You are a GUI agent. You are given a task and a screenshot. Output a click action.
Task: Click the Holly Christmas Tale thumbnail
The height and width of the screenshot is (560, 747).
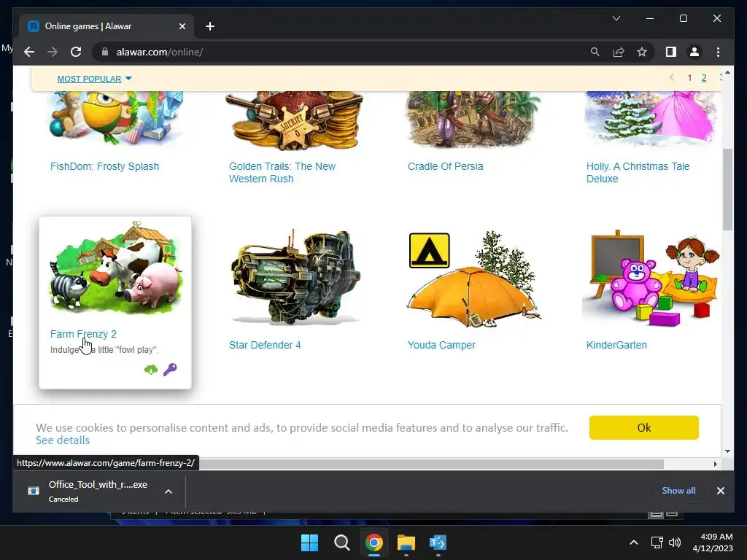[651, 117]
